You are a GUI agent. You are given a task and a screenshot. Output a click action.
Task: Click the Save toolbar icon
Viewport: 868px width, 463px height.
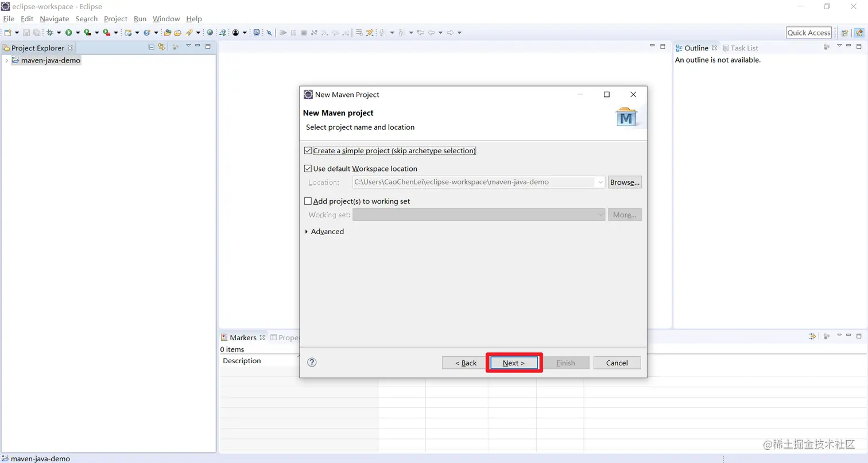coord(26,33)
